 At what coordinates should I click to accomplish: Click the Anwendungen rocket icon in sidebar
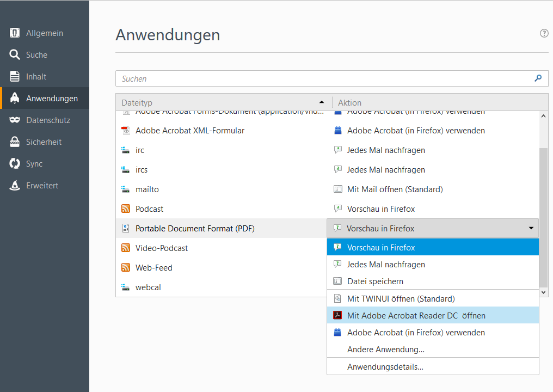click(15, 98)
